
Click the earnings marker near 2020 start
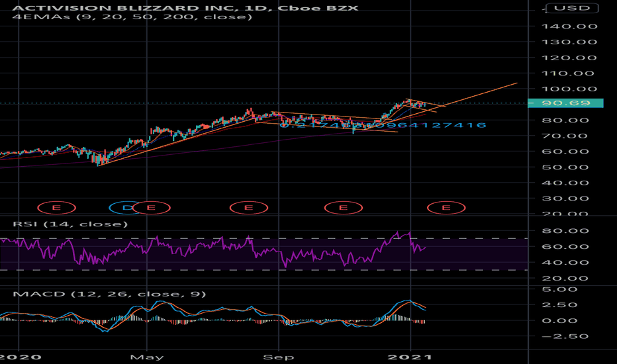coord(57,207)
